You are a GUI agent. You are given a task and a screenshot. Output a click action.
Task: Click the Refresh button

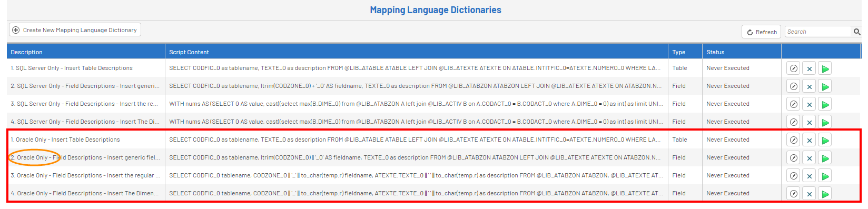click(x=762, y=32)
